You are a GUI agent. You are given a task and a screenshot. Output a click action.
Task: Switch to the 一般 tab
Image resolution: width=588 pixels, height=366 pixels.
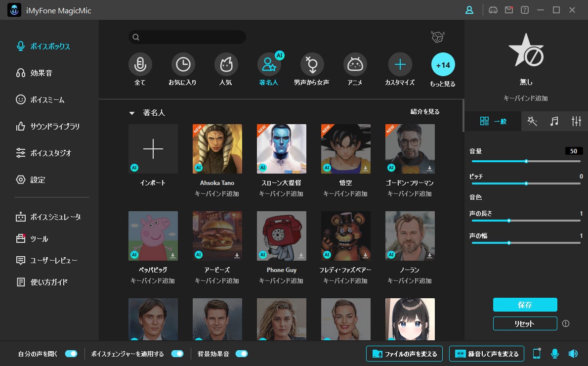493,121
